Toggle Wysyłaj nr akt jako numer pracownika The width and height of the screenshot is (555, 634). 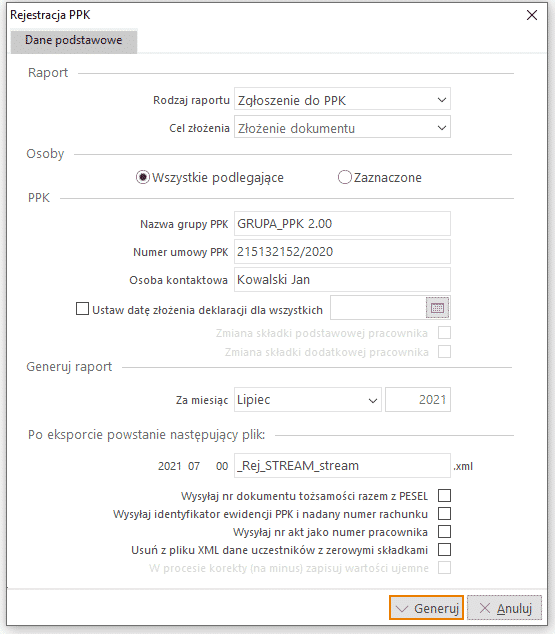point(444,532)
